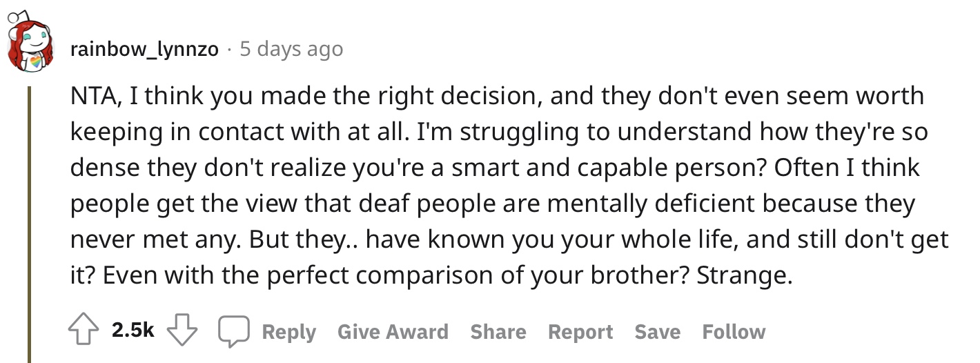980x363 pixels.
Task: Click the rainbow heart on the avatar's shirt
Action: coord(34,63)
